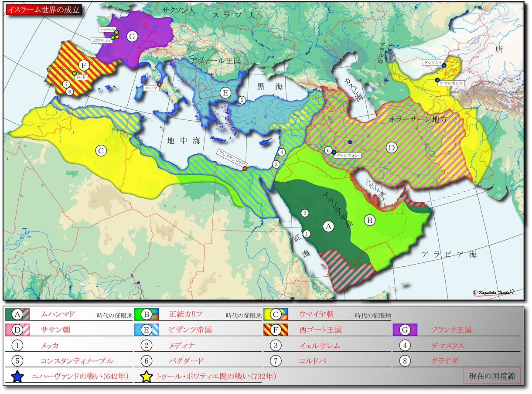Select legend swatch D for ササン朝
This screenshot has width=532, height=394.
pyautogui.click(x=17, y=330)
